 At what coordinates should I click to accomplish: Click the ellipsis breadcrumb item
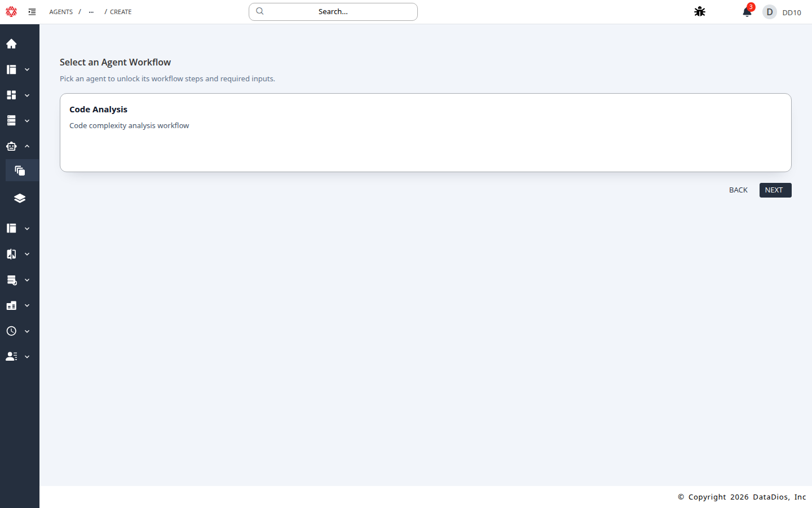(91, 12)
